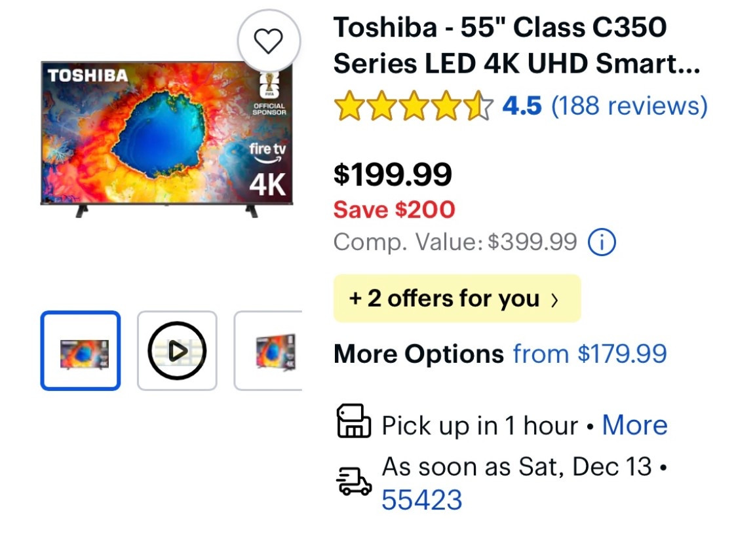
Task: Click the Save $200 label
Action: point(393,210)
